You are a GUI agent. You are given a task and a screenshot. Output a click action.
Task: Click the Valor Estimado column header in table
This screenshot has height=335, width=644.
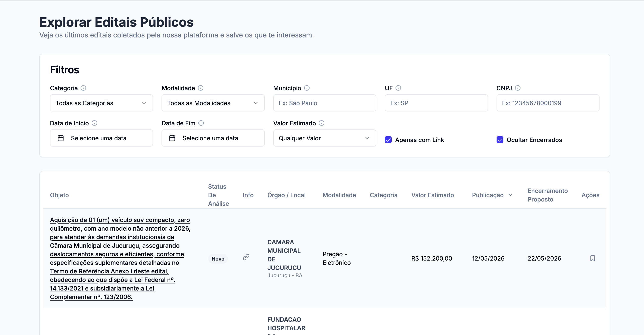[x=432, y=195]
